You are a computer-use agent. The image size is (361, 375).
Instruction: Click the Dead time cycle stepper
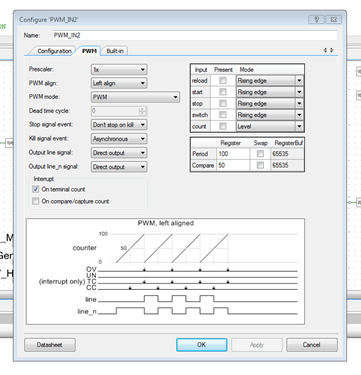(142, 111)
